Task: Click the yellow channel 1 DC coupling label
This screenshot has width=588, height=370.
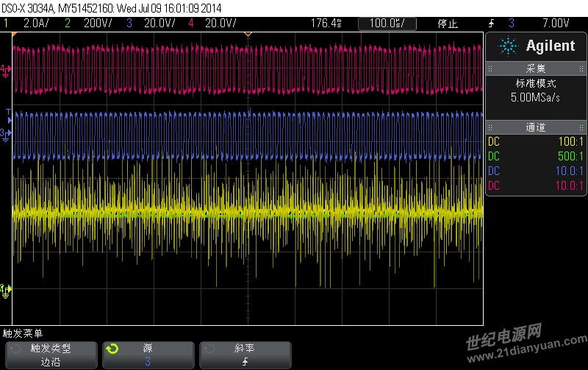Action: click(x=493, y=141)
